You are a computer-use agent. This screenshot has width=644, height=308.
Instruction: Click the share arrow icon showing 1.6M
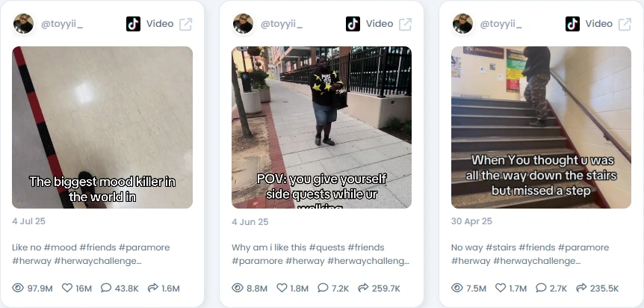[153, 288]
